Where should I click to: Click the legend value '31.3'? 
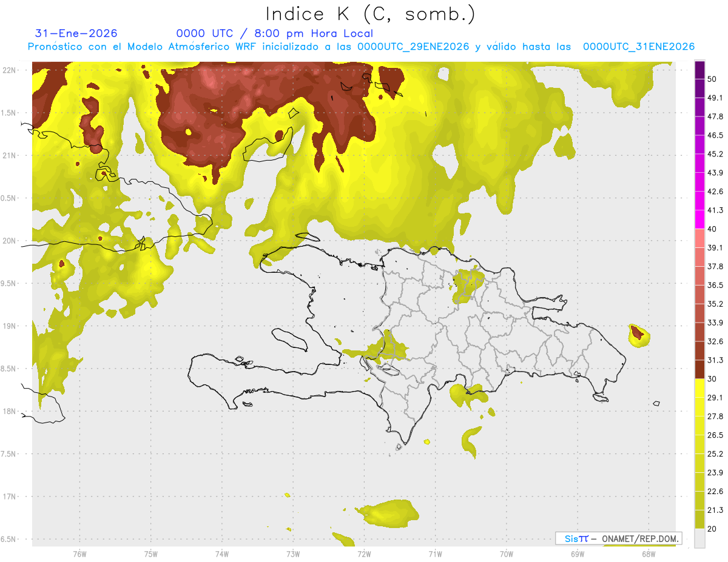[715, 360]
